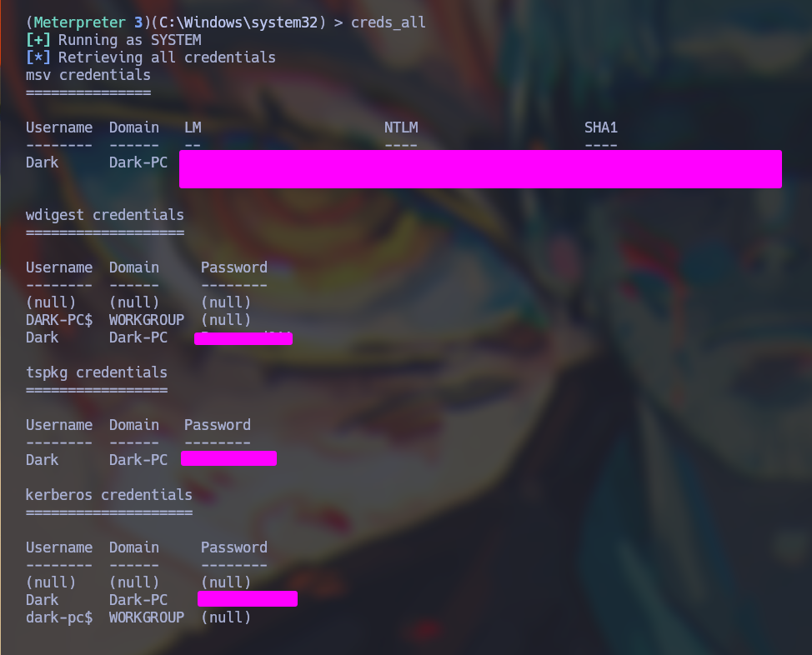The width and height of the screenshot is (812, 655).
Task: Click 'WORKGROUP' domain in wdigest table
Action: pyautogui.click(x=147, y=320)
